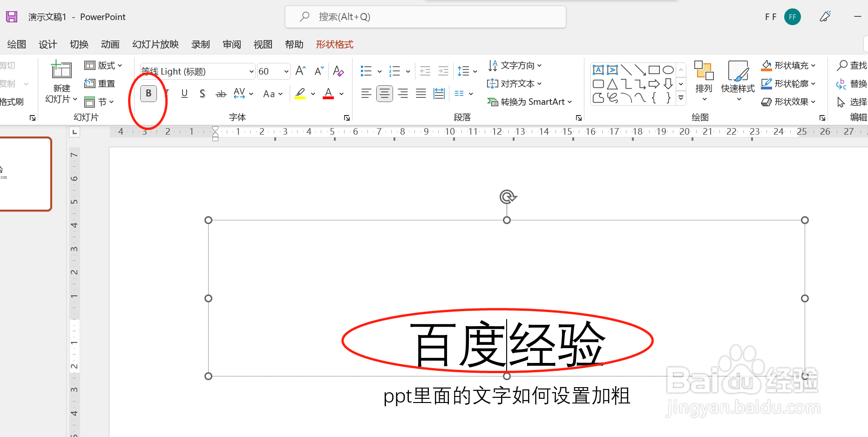Decrease list indent level
Screen dimensions: 868x437
click(x=425, y=71)
